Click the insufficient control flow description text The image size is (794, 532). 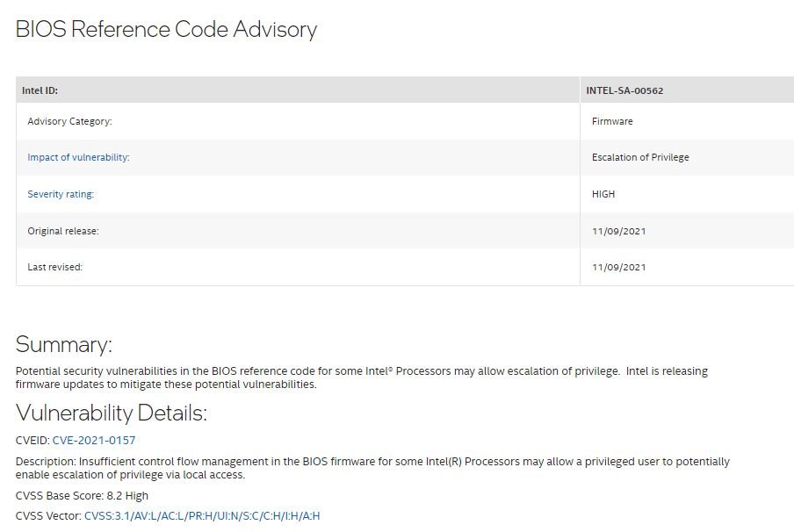(372, 468)
